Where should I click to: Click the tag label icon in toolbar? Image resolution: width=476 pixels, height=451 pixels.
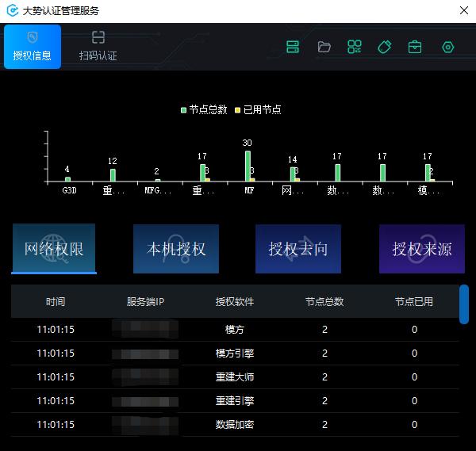(385, 47)
